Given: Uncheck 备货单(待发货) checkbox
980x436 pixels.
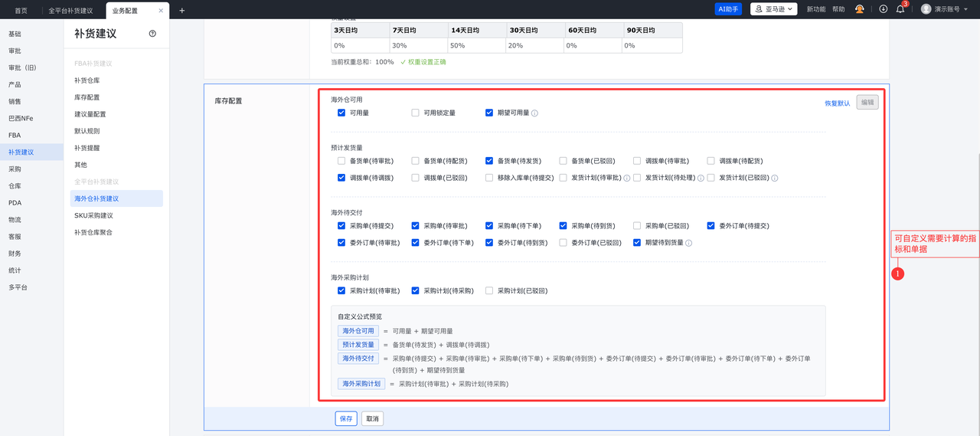Looking at the screenshot, I should (x=489, y=161).
